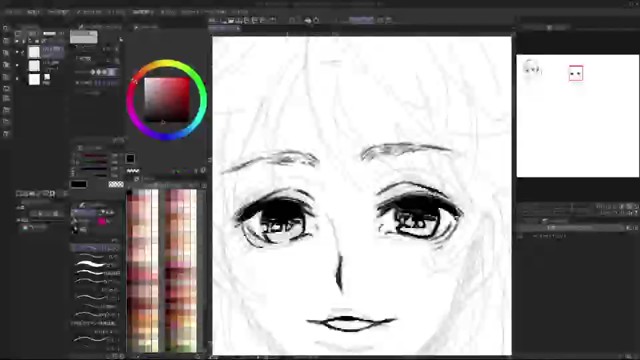Viewport: 640px width, 360px height.
Task: Toggle the checkbox in the tool property panel
Action: [25, 227]
